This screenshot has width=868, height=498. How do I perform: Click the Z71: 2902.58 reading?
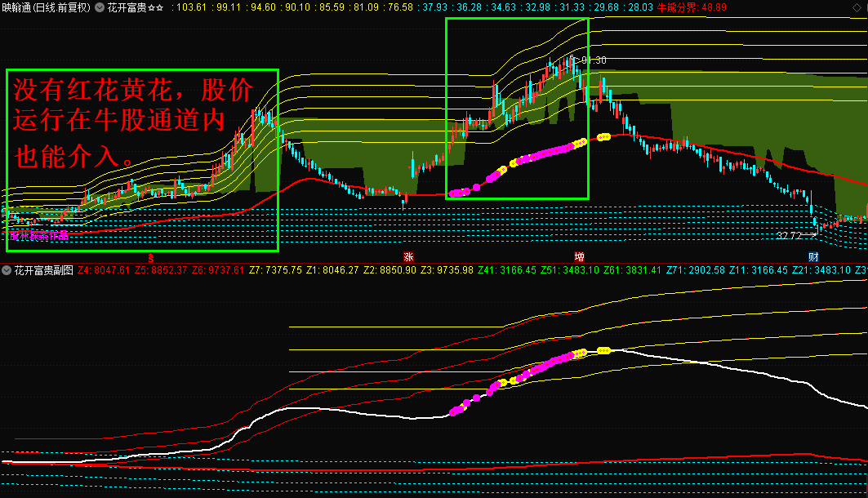point(695,270)
